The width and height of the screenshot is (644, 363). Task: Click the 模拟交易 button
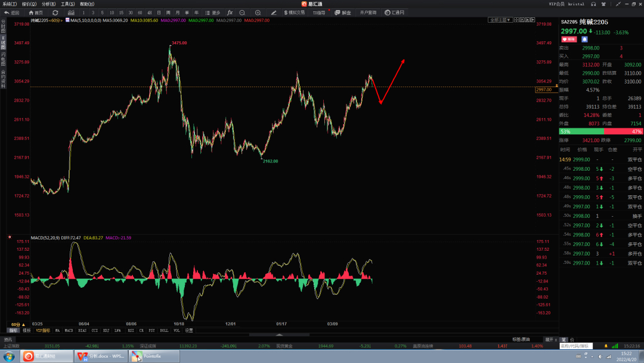pyautogui.click(x=295, y=13)
